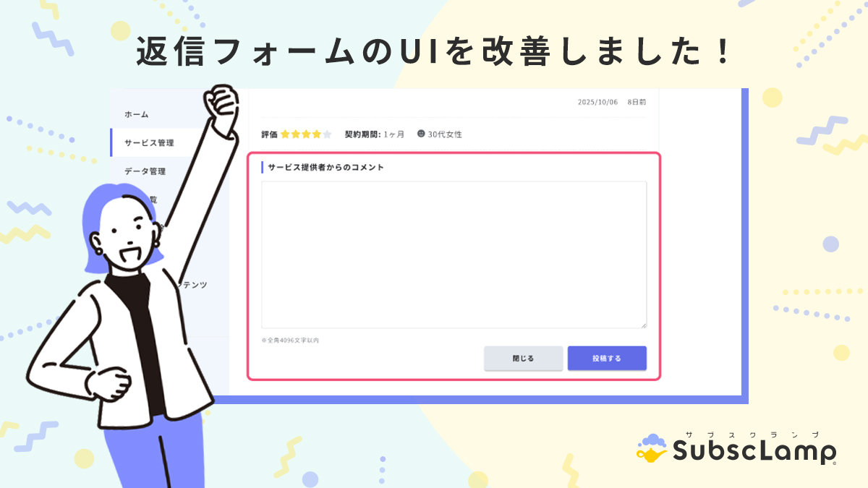Select サービス管理 in the sidebar
Viewport: 868px width, 488px height.
(x=149, y=142)
